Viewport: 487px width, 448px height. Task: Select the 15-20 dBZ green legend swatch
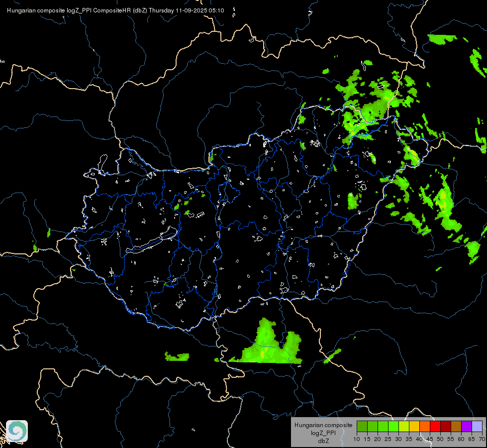(x=373, y=426)
